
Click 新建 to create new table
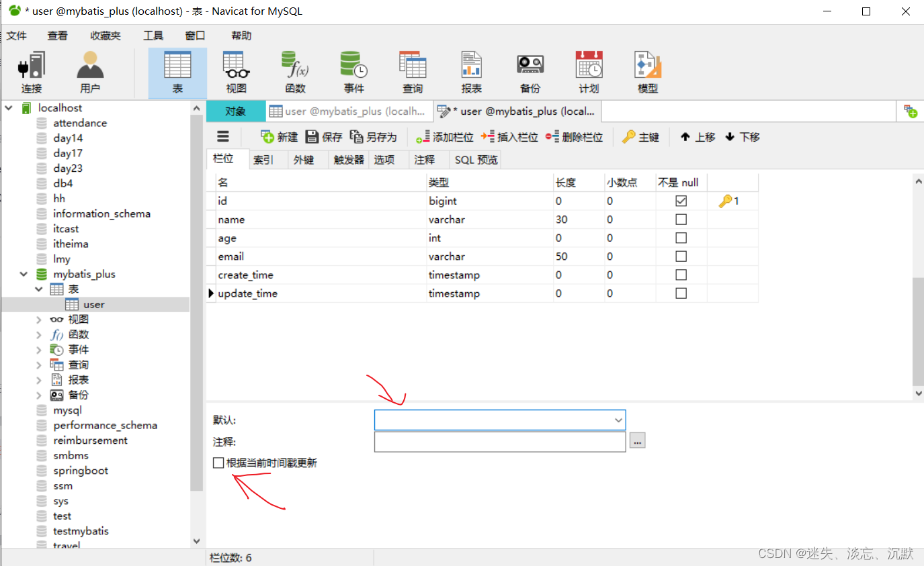tap(279, 137)
